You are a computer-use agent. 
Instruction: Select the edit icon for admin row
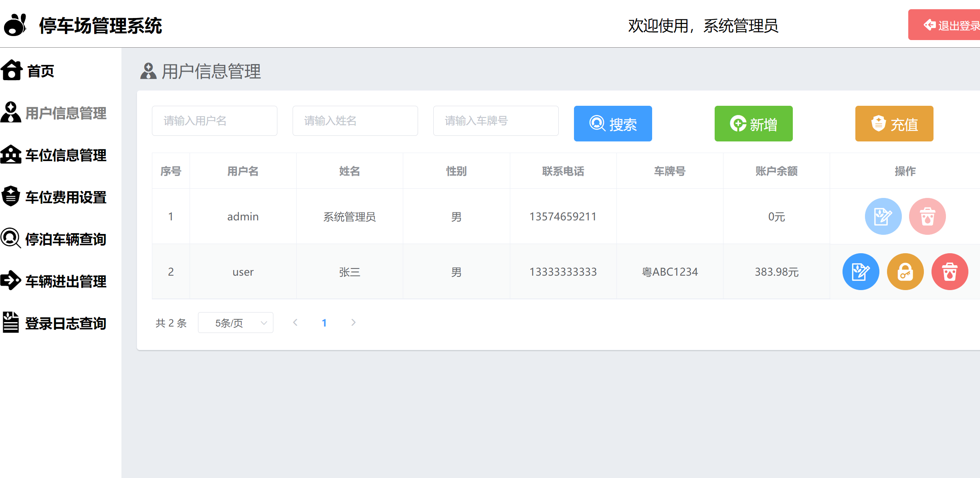pyautogui.click(x=883, y=216)
